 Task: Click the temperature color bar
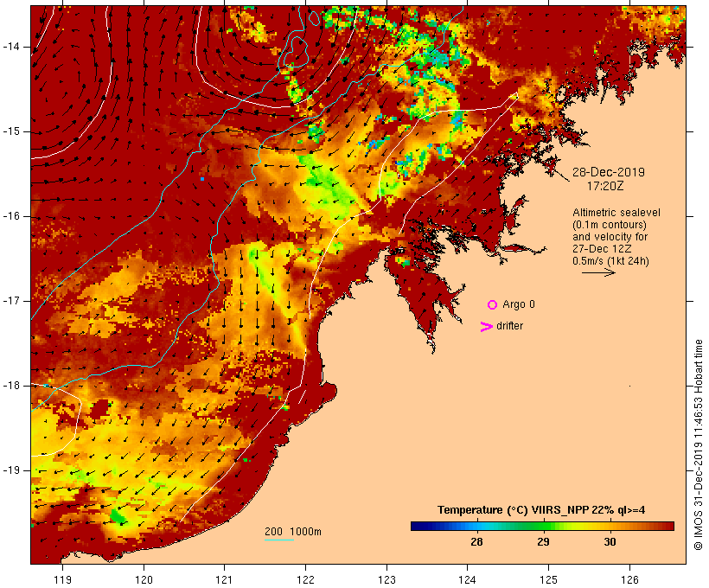[x=543, y=526]
